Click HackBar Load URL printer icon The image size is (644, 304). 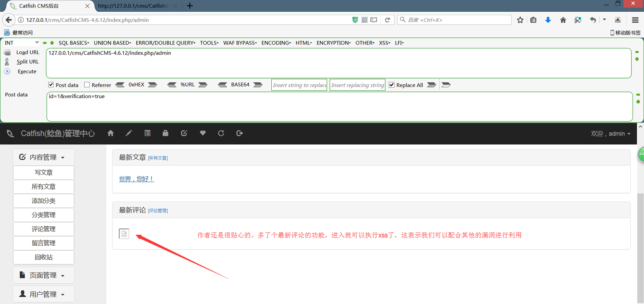[7, 52]
